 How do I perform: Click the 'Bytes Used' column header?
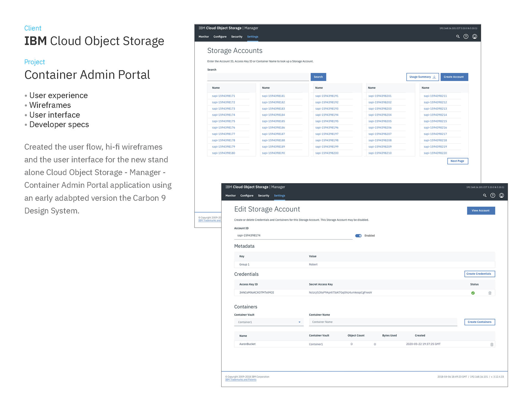(390, 336)
